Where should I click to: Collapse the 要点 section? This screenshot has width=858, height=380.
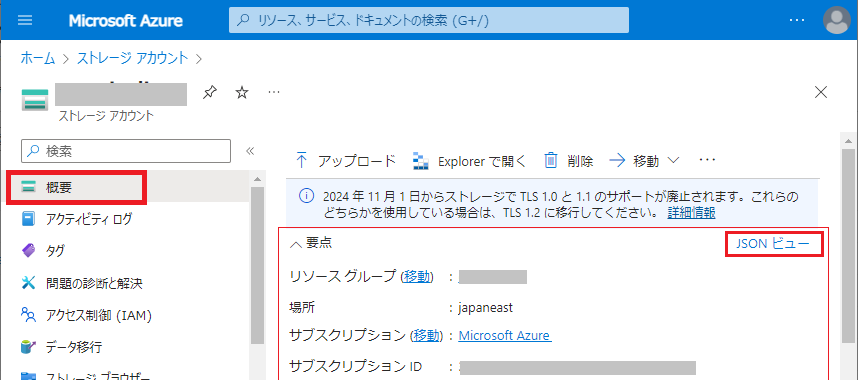pyautogui.click(x=311, y=243)
